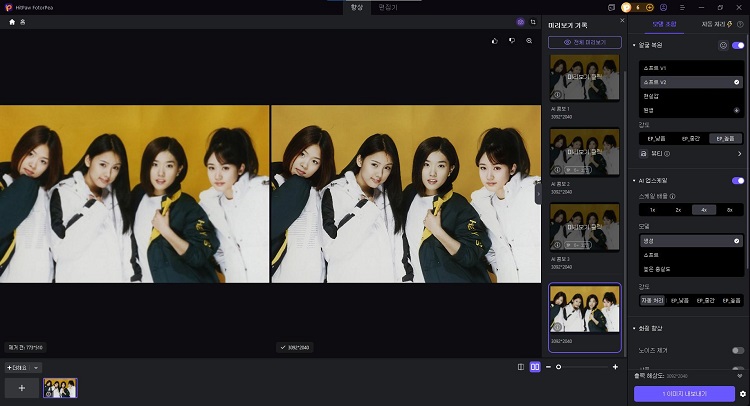Click the info icon next to scale ratio
The width and height of the screenshot is (750, 406).
(x=673, y=196)
